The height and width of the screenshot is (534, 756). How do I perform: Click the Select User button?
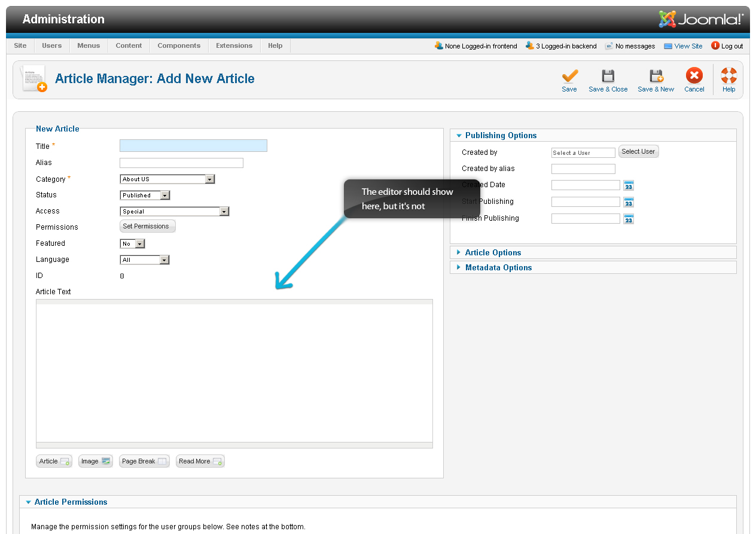638,151
